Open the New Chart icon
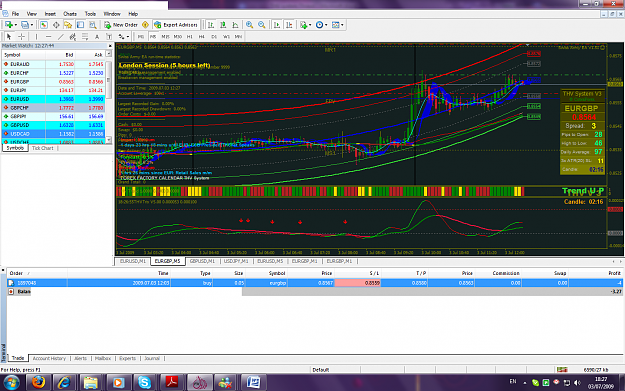This screenshot has width=625, height=391. (x=8, y=25)
